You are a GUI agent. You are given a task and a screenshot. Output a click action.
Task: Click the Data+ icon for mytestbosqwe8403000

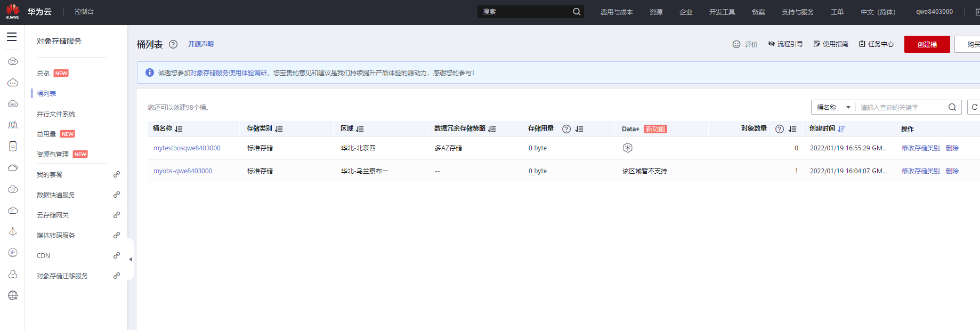tap(628, 148)
